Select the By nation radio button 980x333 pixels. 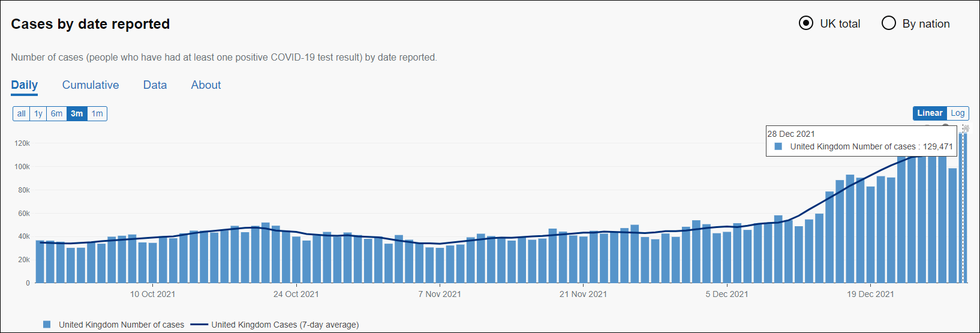[x=888, y=23]
